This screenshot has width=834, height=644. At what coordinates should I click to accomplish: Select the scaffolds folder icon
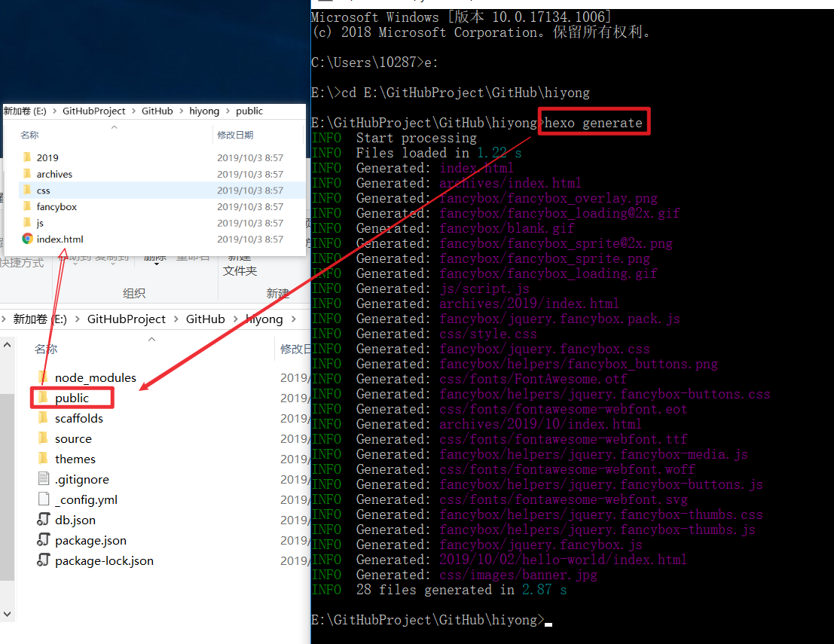tap(44, 418)
